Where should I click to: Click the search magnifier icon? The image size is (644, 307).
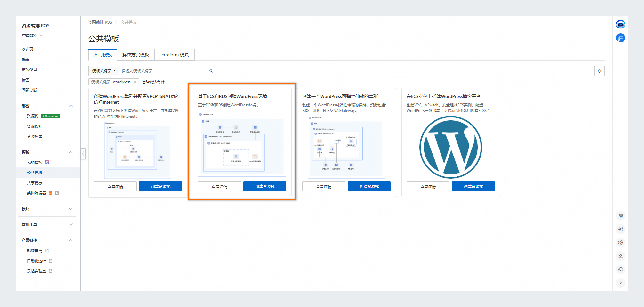click(211, 71)
